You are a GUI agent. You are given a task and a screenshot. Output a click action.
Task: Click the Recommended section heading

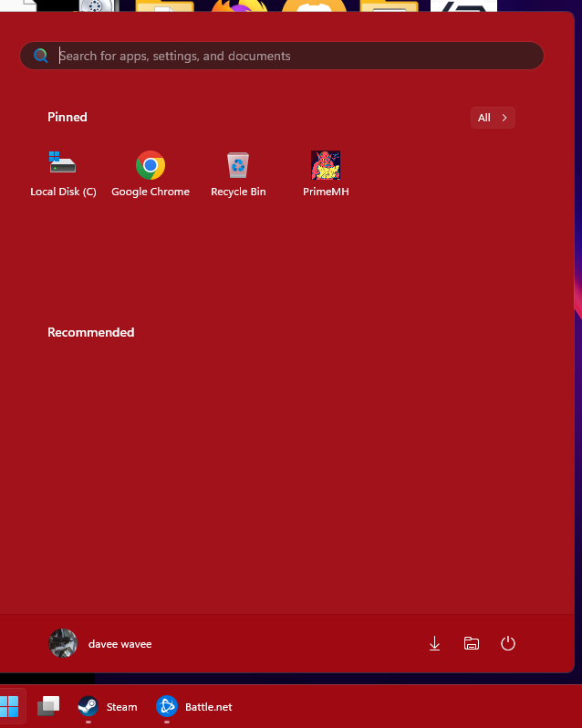click(x=91, y=332)
